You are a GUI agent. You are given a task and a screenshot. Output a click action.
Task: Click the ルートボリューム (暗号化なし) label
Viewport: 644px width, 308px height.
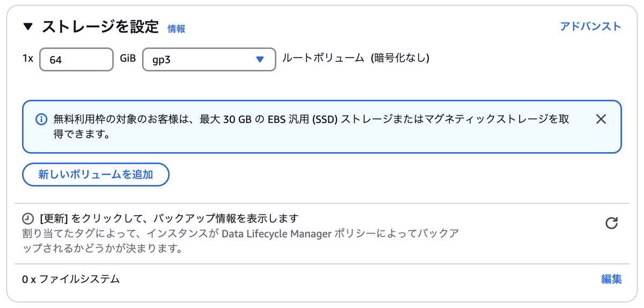tap(356, 58)
